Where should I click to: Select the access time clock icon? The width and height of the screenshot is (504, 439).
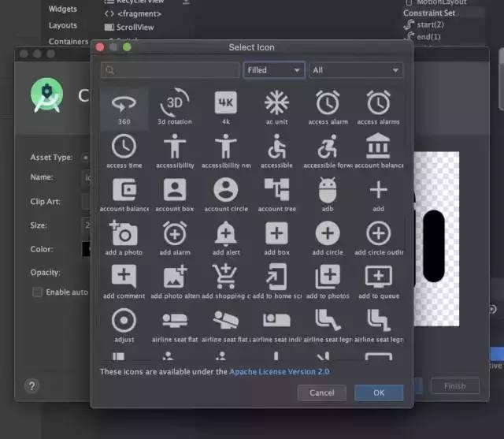pyautogui.click(x=124, y=152)
